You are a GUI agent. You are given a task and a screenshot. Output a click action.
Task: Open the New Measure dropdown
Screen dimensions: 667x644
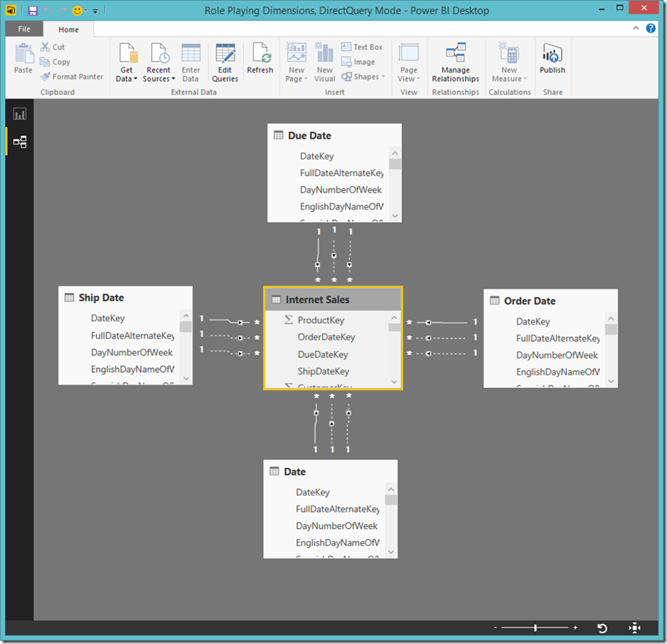(x=509, y=62)
